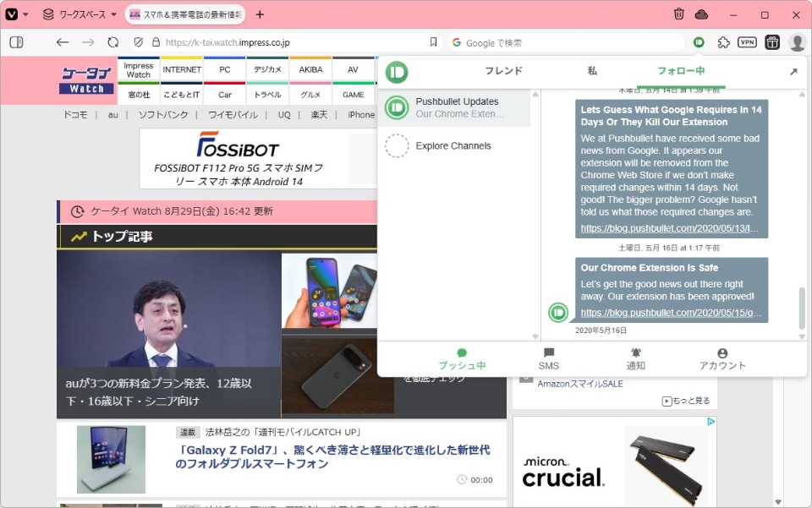The height and width of the screenshot is (508, 812).
Task: Bookmark this page icon
Action: pyautogui.click(x=433, y=42)
